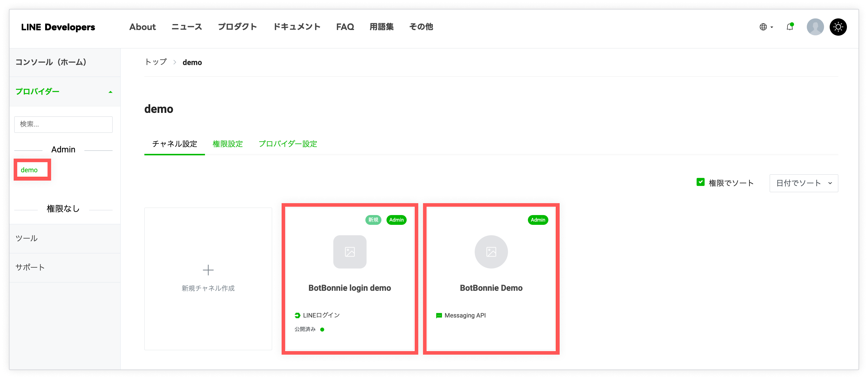Click the 新規 badge on login demo

pyautogui.click(x=373, y=220)
